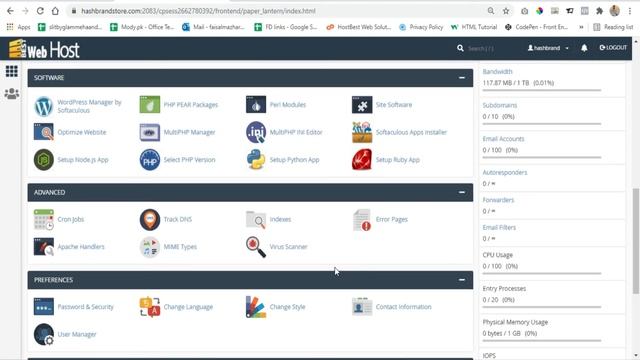Viewport: 640px width, 360px height.
Task: Open the Change Style swatches icon
Action: click(x=256, y=307)
